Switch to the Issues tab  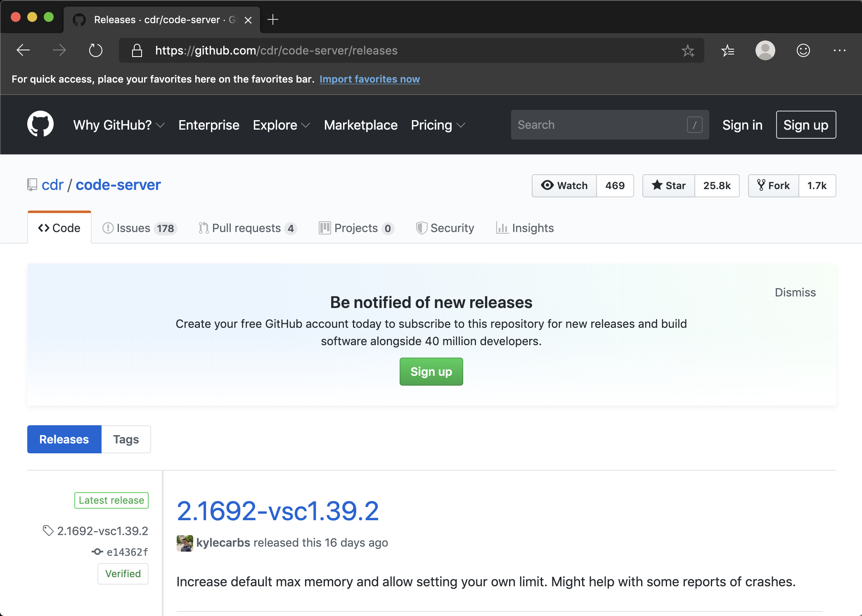[140, 228]
